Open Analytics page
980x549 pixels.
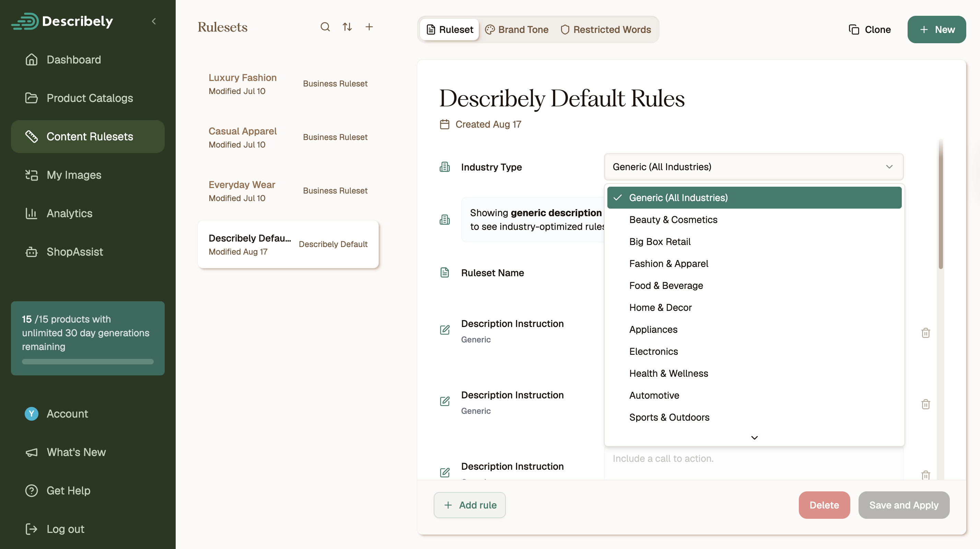(88, 213)
